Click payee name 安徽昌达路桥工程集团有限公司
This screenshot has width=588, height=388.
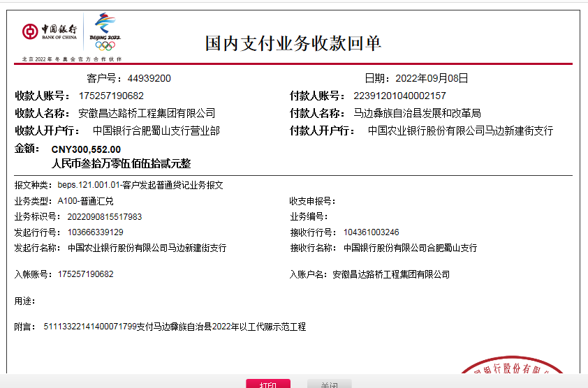point(147,113)
